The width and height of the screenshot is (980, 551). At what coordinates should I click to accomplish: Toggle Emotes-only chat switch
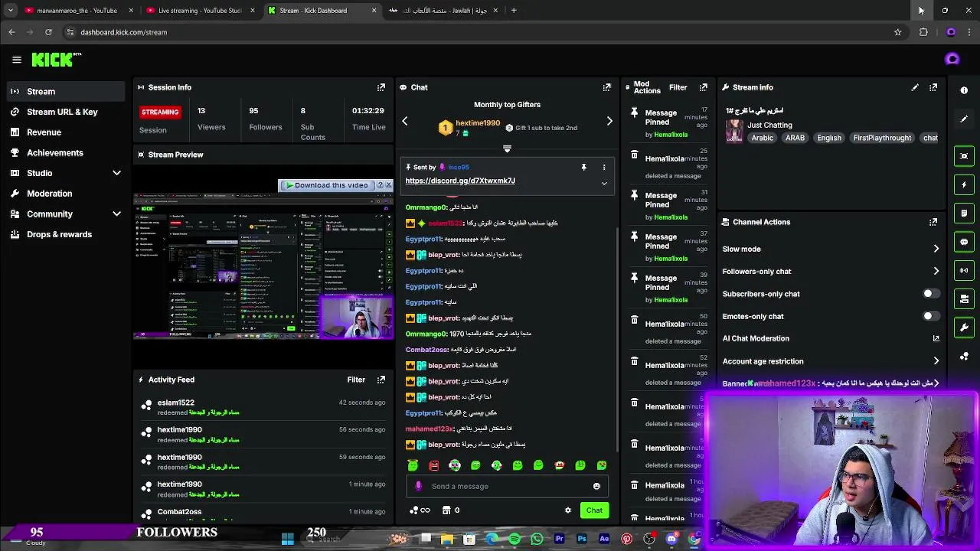(930, 316)
